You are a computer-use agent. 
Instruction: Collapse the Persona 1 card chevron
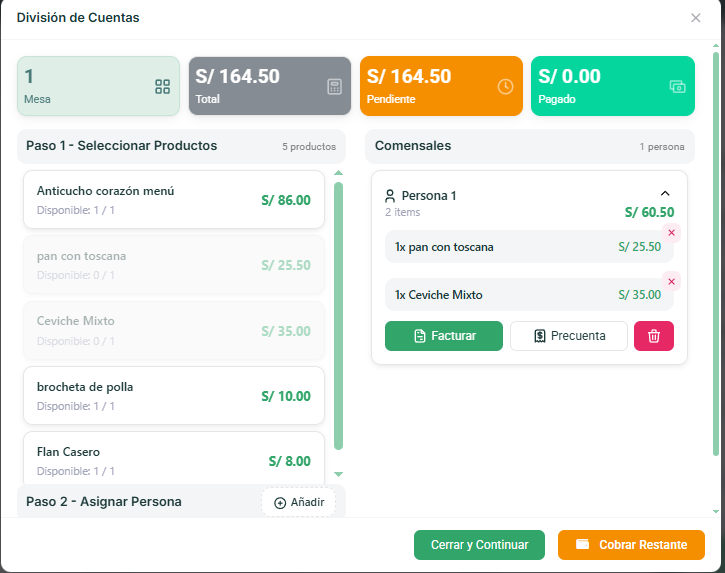click(x=665, y=193)
